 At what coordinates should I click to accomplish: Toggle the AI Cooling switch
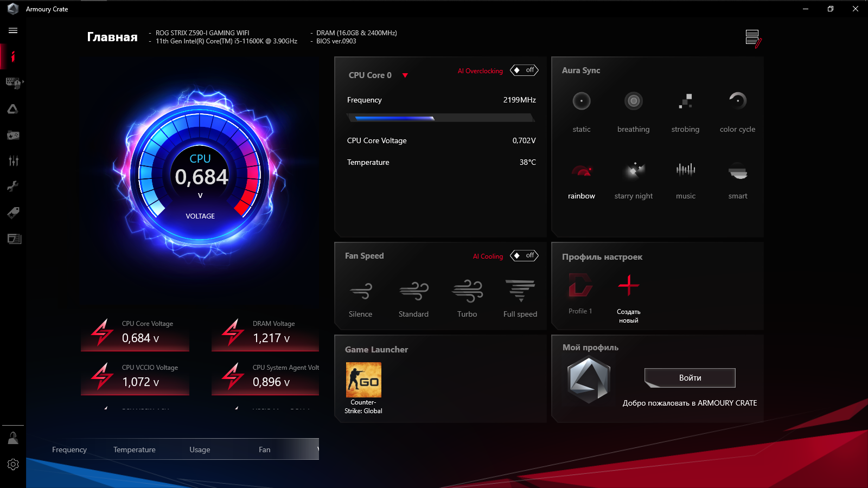524,255
